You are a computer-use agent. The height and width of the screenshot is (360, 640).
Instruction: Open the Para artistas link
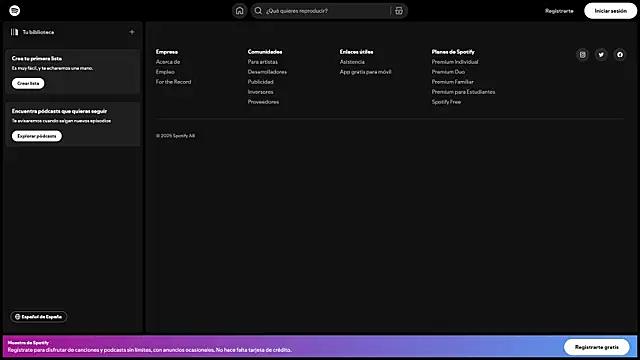262,62
